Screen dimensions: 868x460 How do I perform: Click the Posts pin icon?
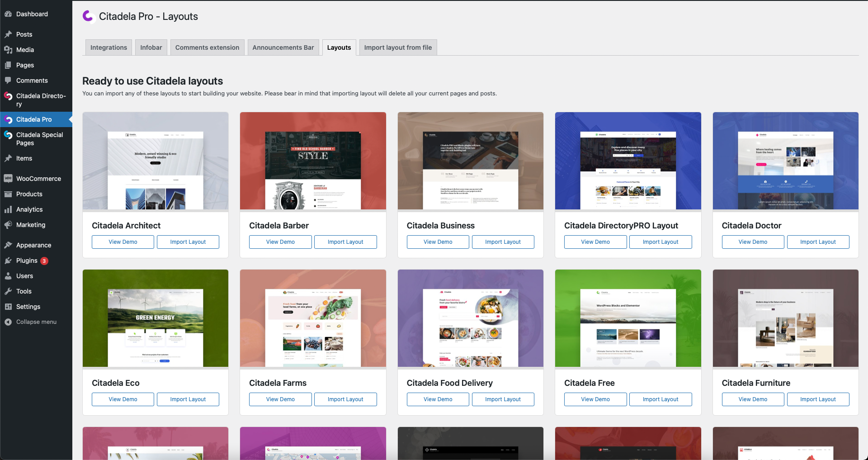pyautogui.click(x=8, y=34)
